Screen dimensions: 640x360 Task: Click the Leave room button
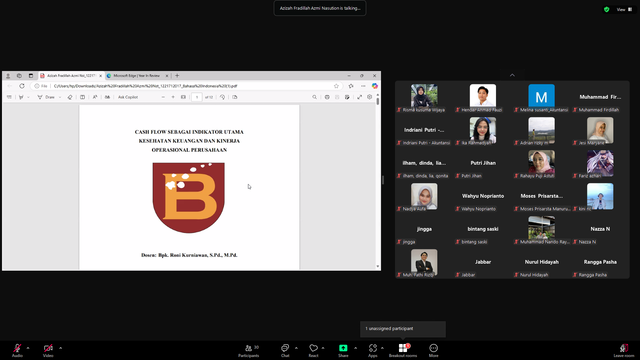coord(624,350)
